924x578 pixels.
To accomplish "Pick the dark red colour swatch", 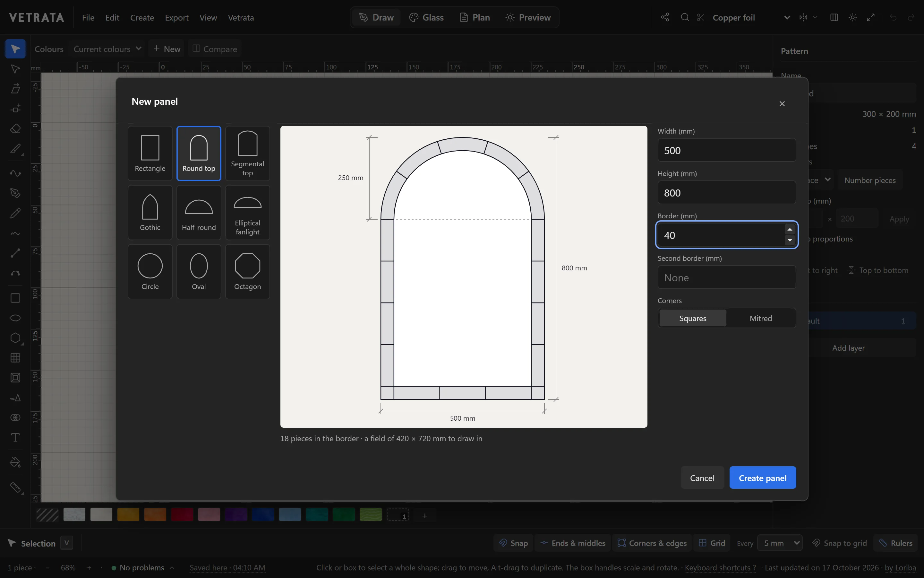I will [x=182, y=514].
